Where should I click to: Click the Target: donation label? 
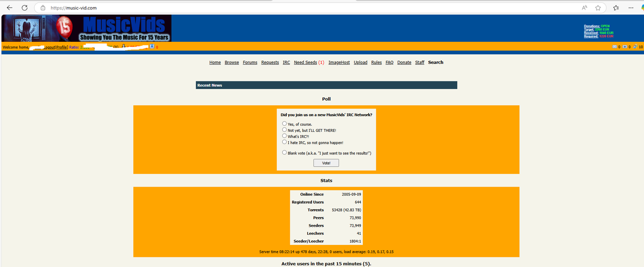pos(589,29)
